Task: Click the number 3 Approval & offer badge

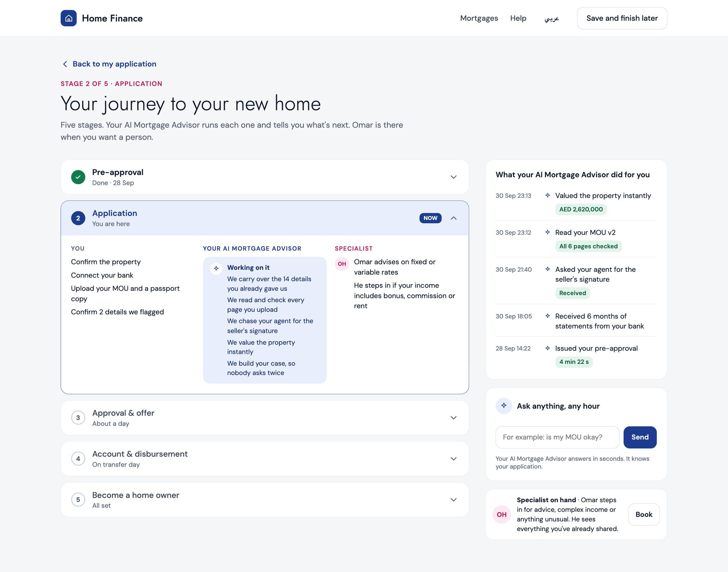Action: (x=78, y=418)
